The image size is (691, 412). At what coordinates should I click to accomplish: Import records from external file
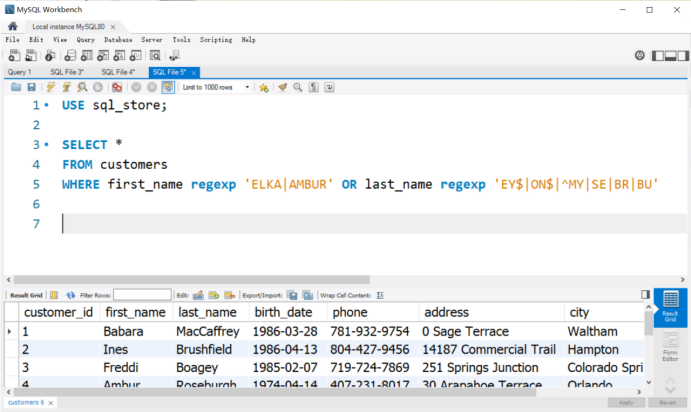(308, 295)
